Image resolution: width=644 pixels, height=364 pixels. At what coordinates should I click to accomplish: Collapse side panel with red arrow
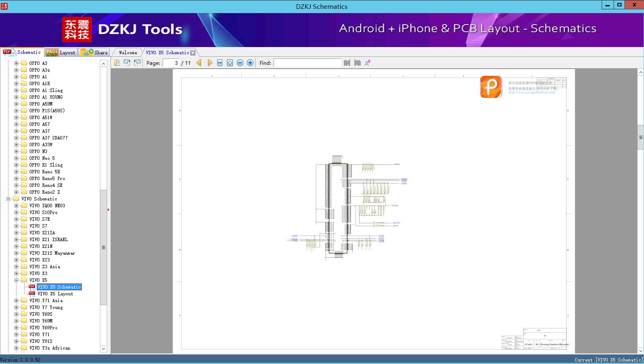click(108, 209)
